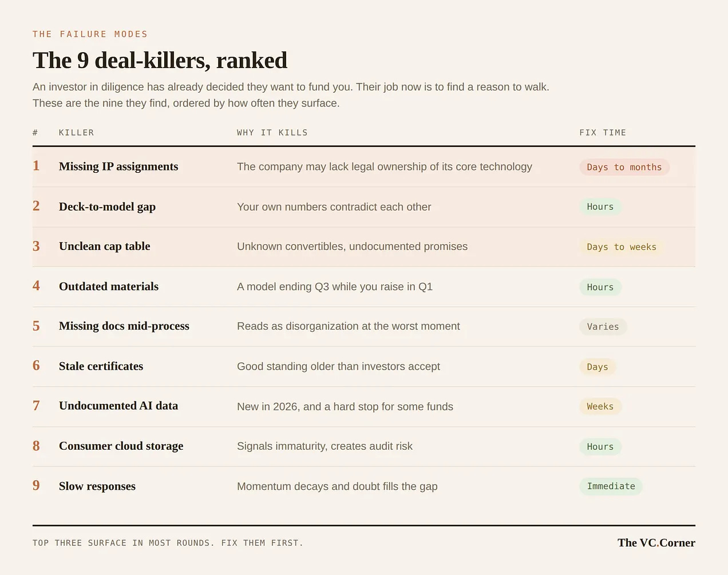
Task: Click 'Consumer cloud storage' row title
Action: 121,446
